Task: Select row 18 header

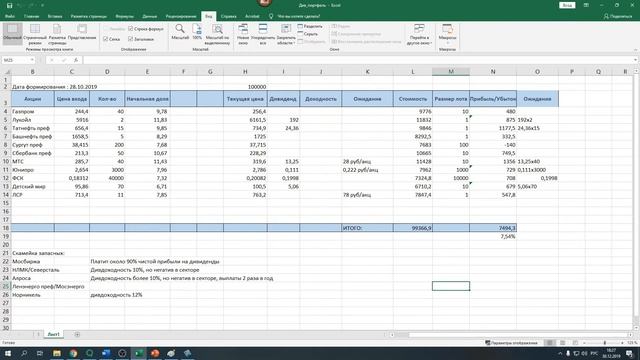Action: pyautogui.click(x=6, y=228)
